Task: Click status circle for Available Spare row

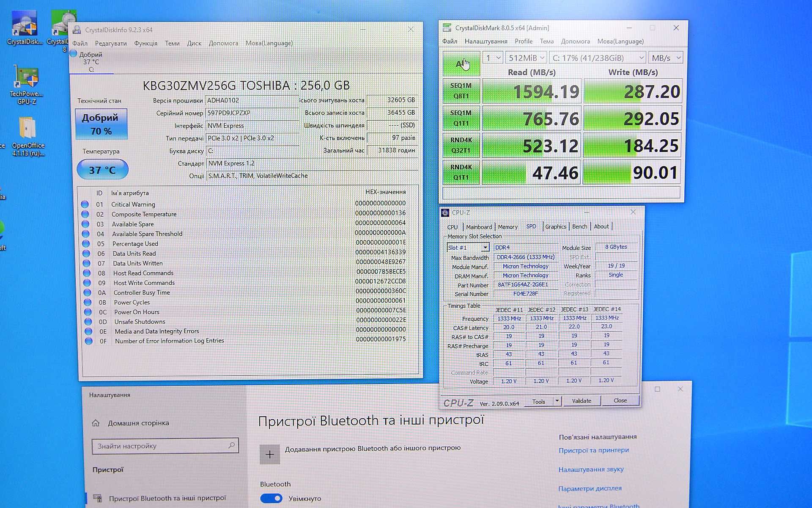Action: 85,224
